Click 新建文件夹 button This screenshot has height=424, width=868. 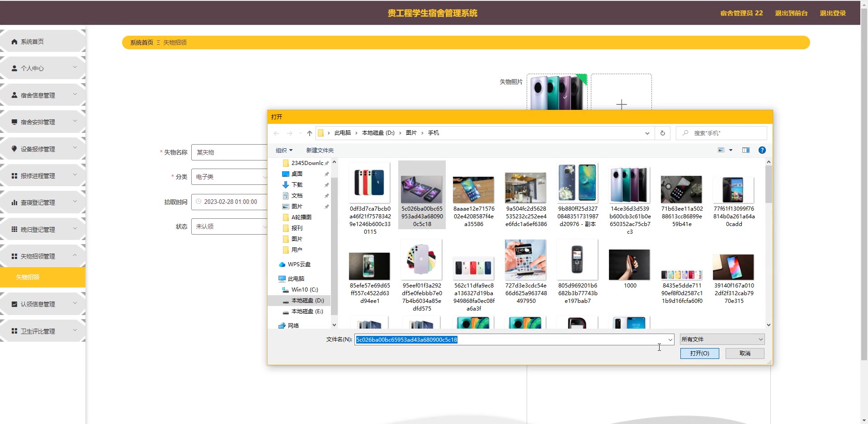tap(320, 150)
